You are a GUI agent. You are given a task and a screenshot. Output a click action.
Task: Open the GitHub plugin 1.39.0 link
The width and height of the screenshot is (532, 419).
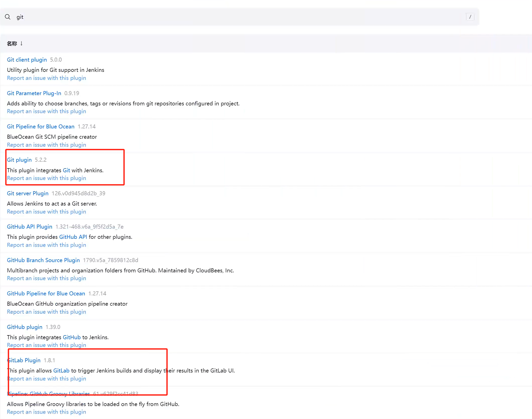tap(25, 327)
